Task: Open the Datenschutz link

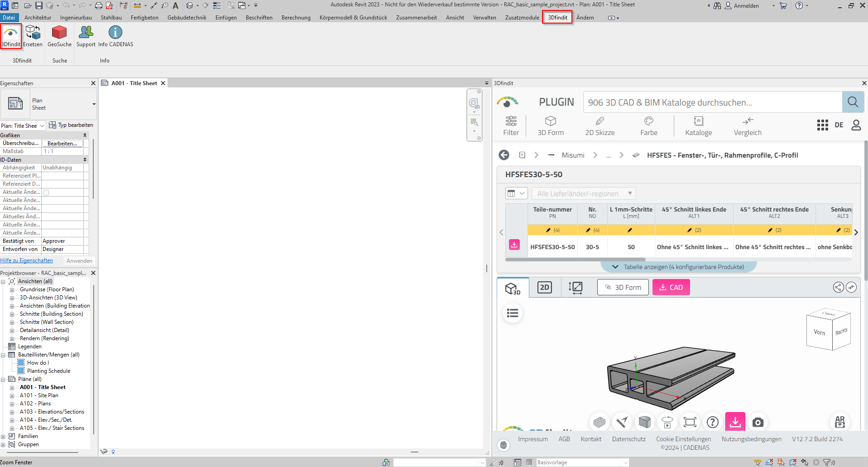Action: point(628,439)
